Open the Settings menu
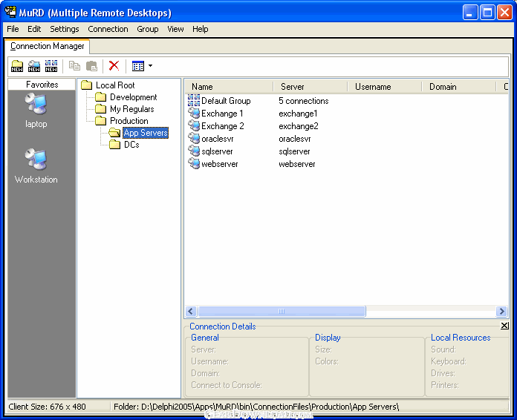The width and height of the screenshot is (517, 420). pos(65,29)
